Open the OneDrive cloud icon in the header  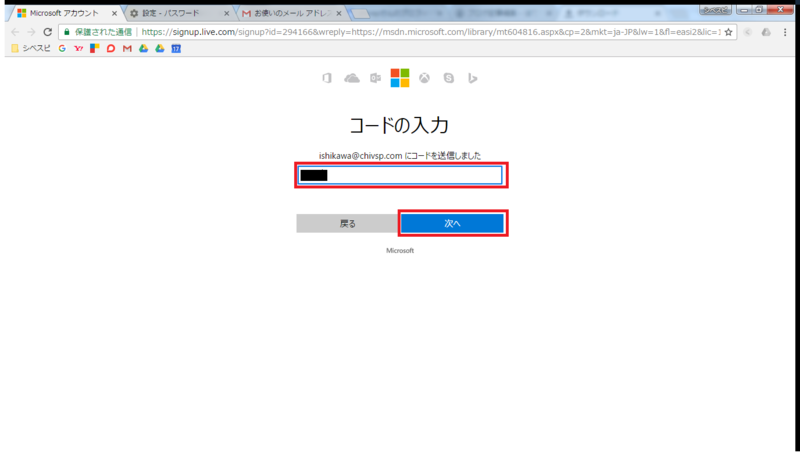point(352,78)
